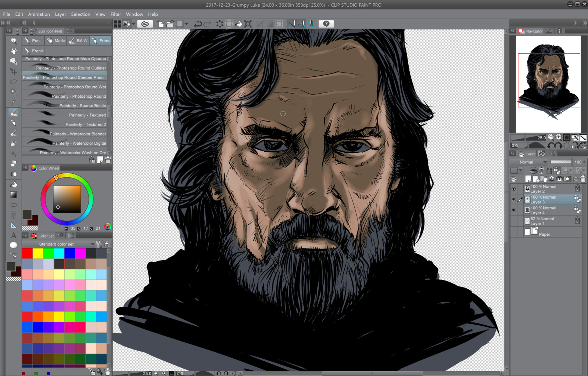Create a new layer folder
This screenshot has height=376, width=588.
pyautogui.click(x=544, y=179)
